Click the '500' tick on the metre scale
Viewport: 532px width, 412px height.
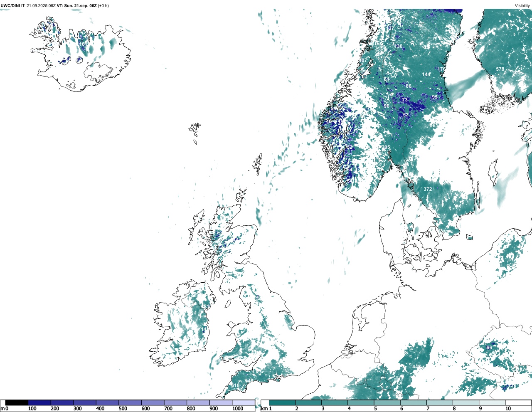pyautogui.click(x=123, y=409)
